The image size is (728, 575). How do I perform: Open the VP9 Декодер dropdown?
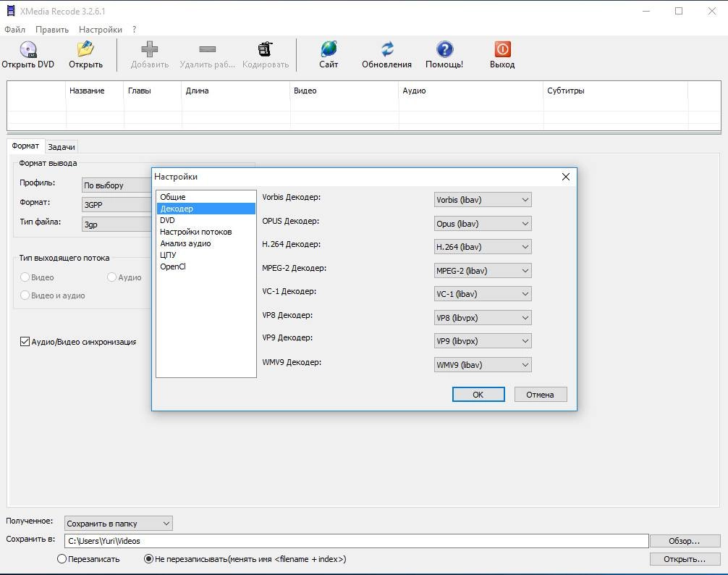483,341
